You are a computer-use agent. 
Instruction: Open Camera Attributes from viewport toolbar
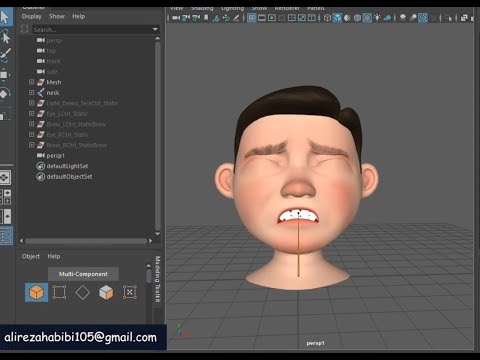click(196, 18)
